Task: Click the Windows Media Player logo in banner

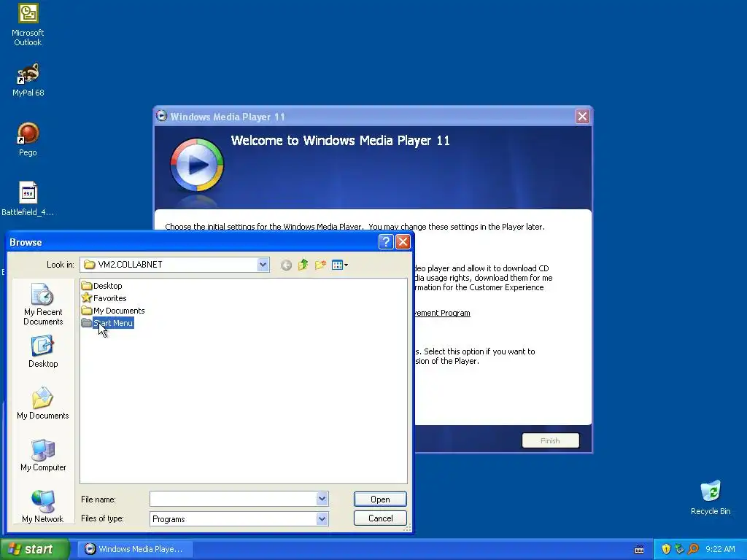Action: 197,165
